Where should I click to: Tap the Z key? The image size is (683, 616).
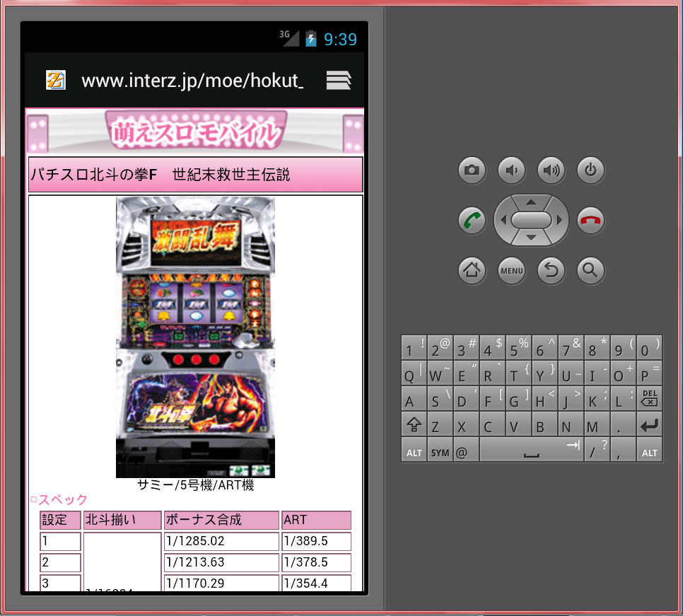pos(440,424)
